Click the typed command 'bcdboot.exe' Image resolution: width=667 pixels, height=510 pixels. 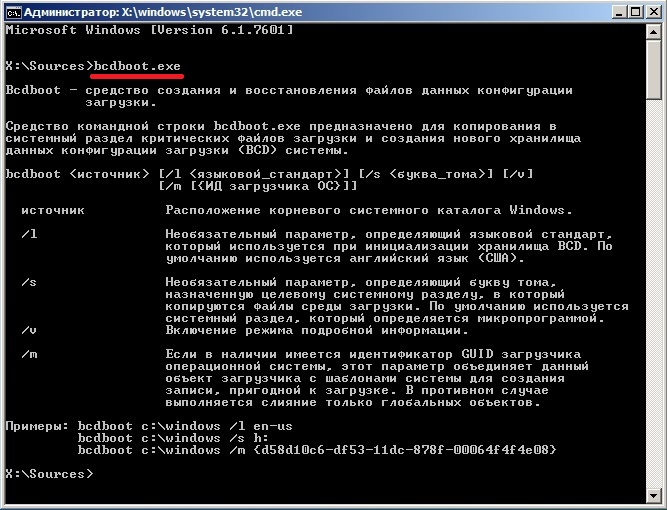coord(137,66)
